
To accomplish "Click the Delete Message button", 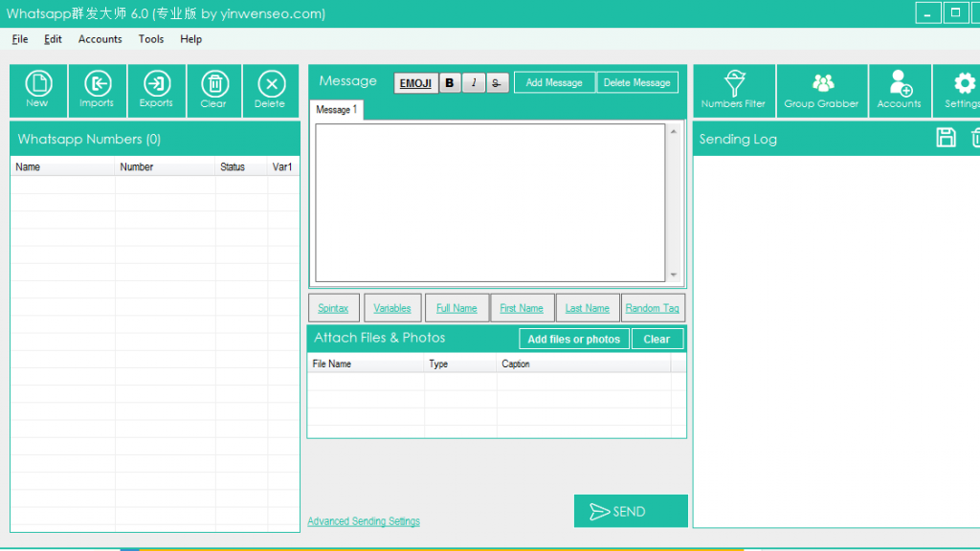I will click(x=636, y=82).
